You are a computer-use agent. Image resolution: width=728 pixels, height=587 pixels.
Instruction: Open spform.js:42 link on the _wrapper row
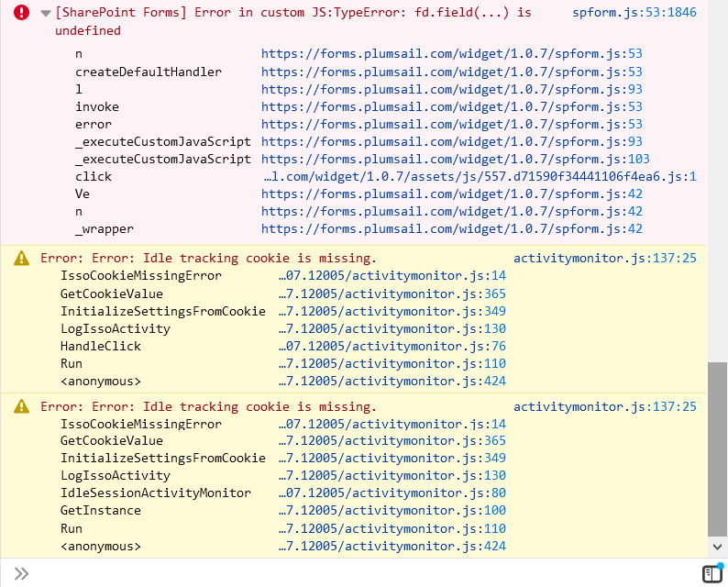pos(451,228)
